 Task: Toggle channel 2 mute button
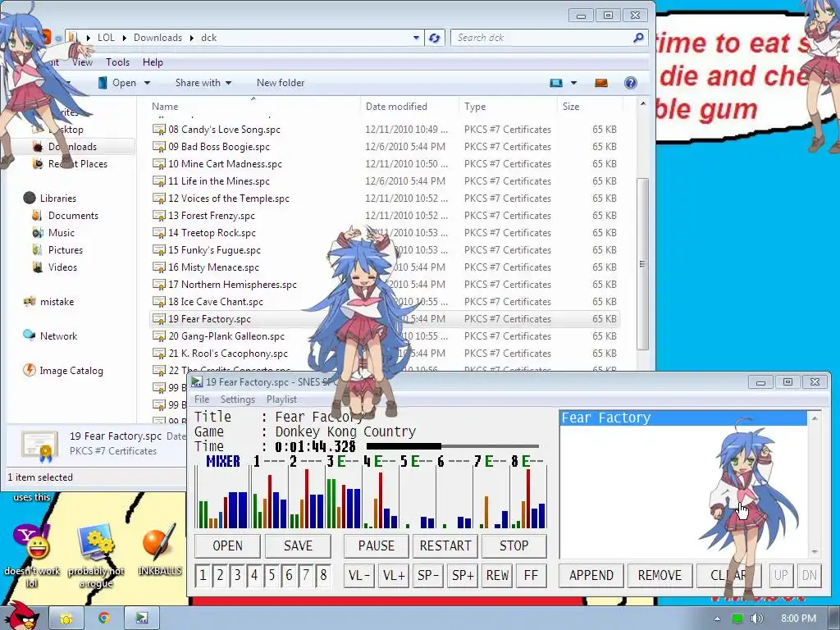coord(220,575)
